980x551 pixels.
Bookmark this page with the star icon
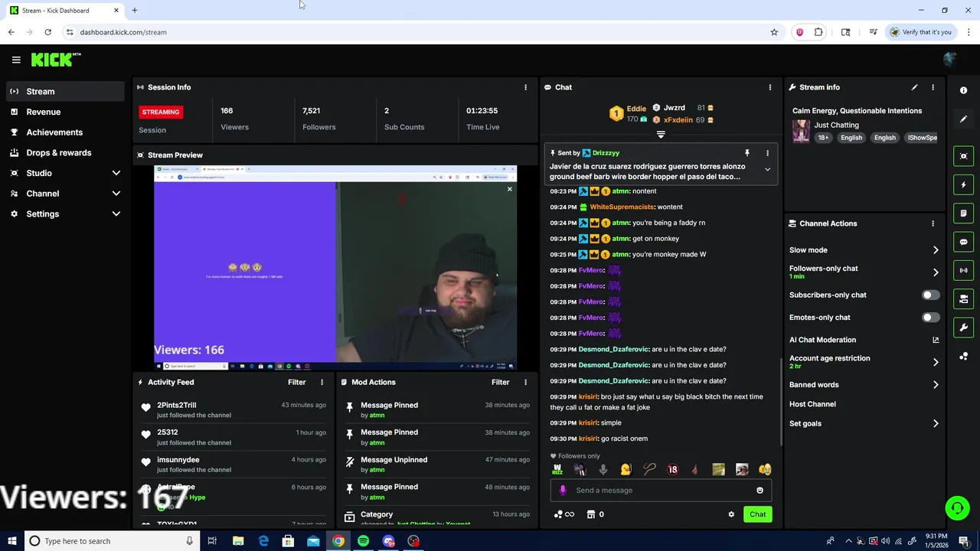pyautogui.click(x=774, y=32)
